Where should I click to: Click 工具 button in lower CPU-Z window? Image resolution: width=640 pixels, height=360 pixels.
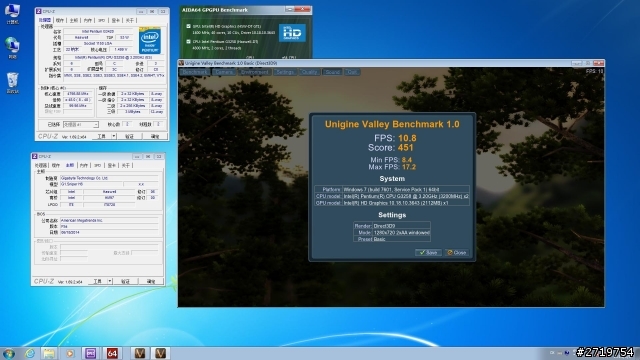(x=97, y=281)
